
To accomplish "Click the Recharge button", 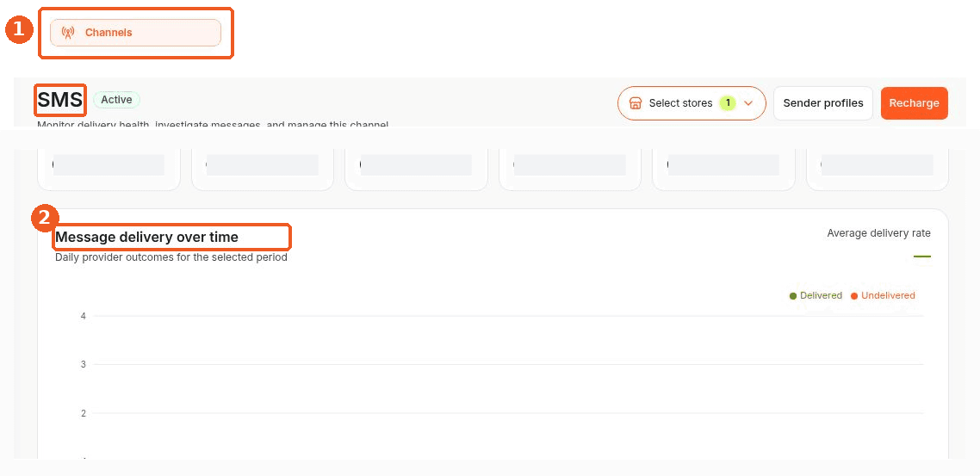I will click(914, 103).
